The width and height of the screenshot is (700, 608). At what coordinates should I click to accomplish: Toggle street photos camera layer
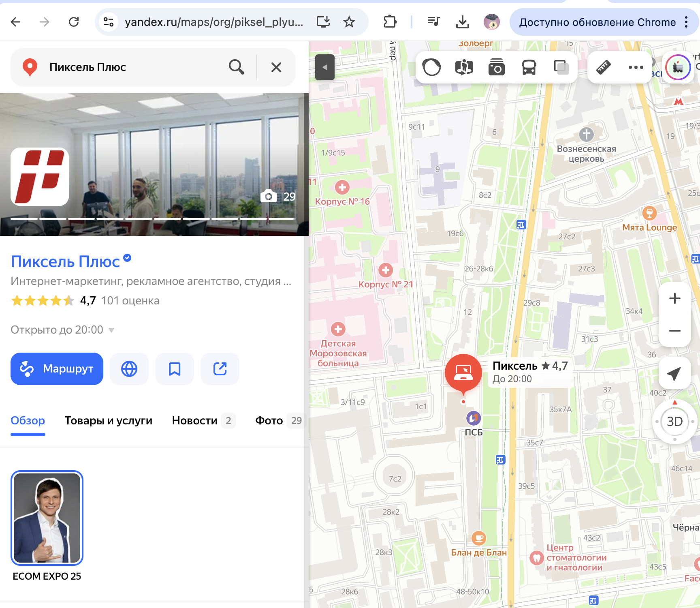pos(497,67)
